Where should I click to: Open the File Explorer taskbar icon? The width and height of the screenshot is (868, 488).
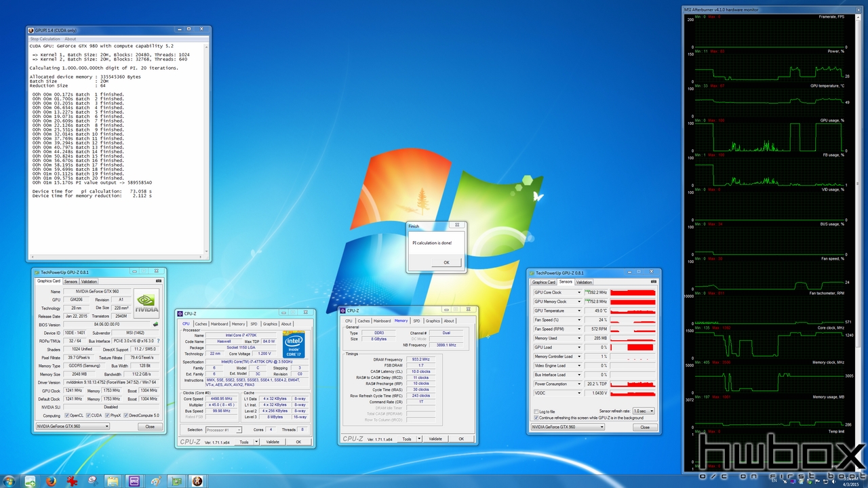pyautogui.click(x=113, y=481)
